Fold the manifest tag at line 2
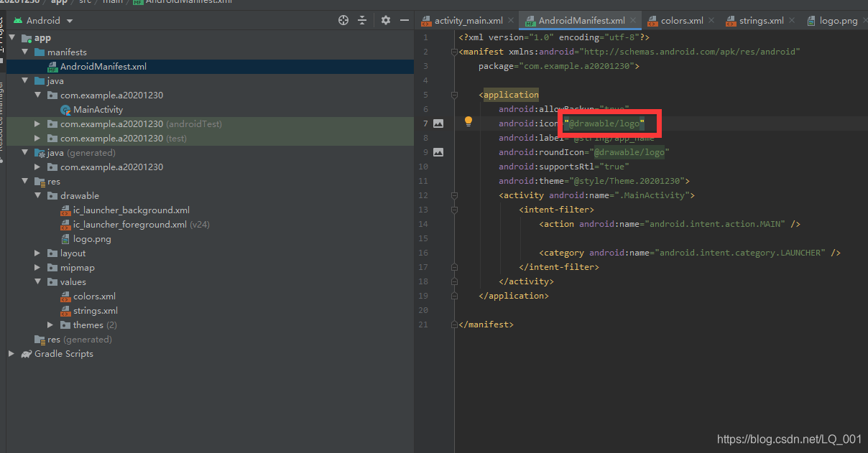The height and width of the screenshot is (453, 868). [x=453, y=52]
